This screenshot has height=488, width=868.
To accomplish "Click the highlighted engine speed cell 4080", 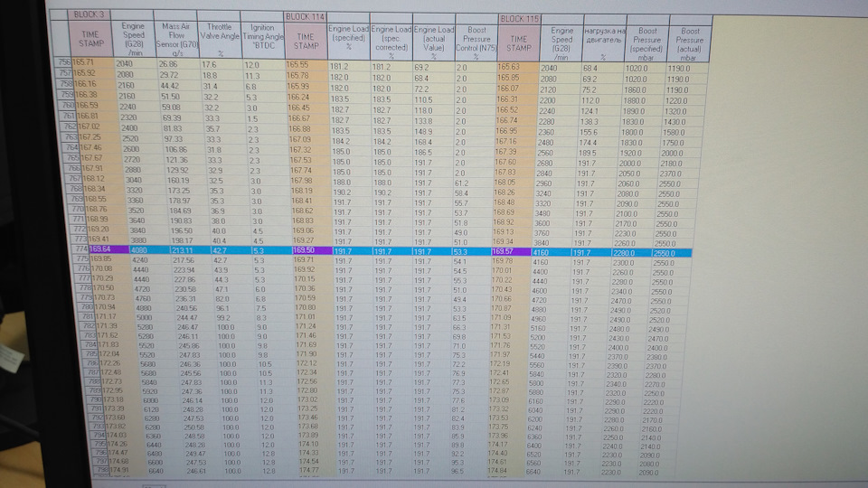I will click(x=138, y=249).
